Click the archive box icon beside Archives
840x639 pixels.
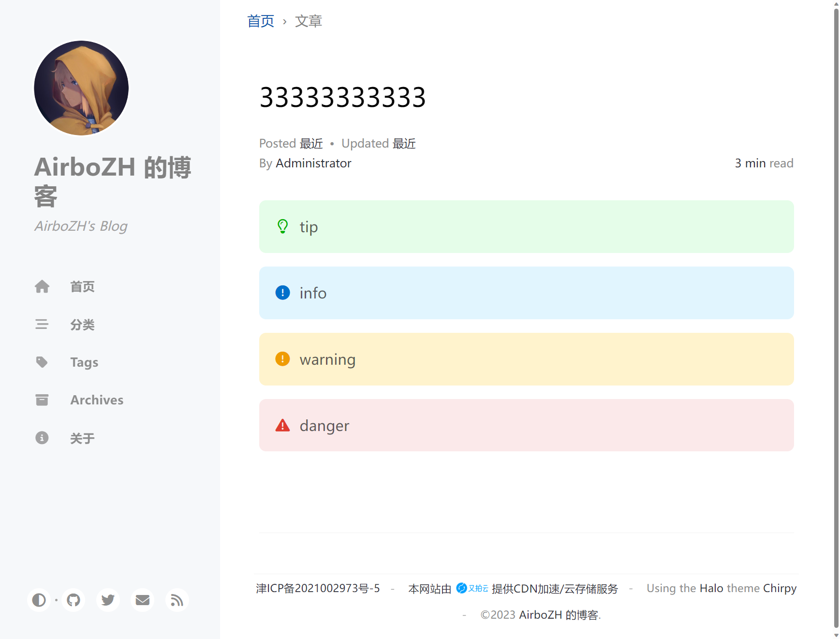click(x=42, y=400)
